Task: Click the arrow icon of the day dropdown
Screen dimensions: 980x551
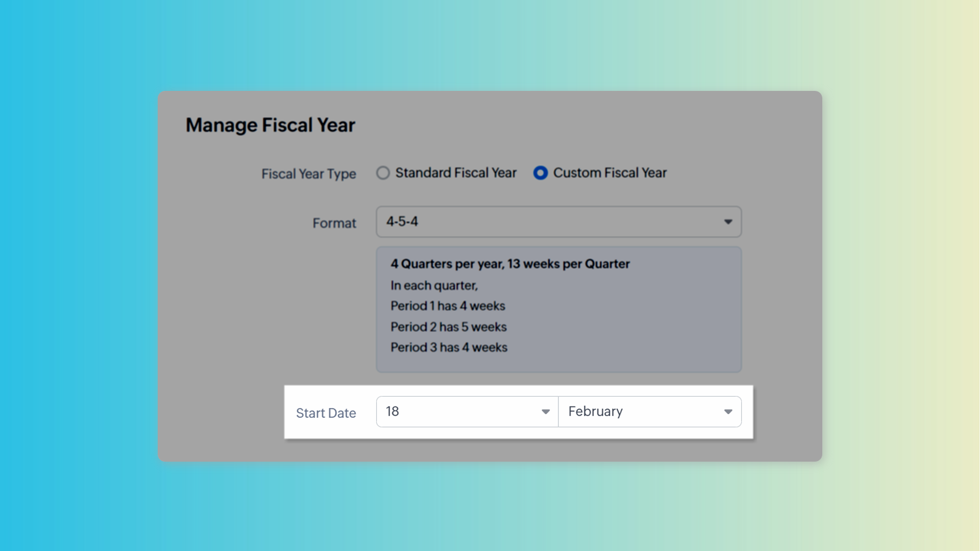Action: tap(545, 412)
